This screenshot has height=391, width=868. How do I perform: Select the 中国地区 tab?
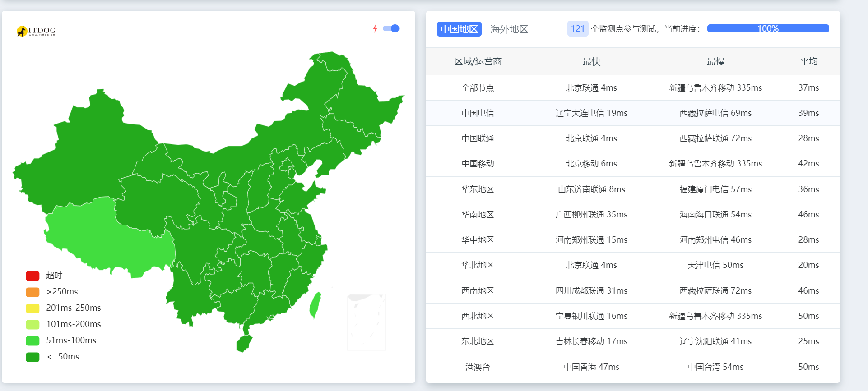click(x=459, y=29)
